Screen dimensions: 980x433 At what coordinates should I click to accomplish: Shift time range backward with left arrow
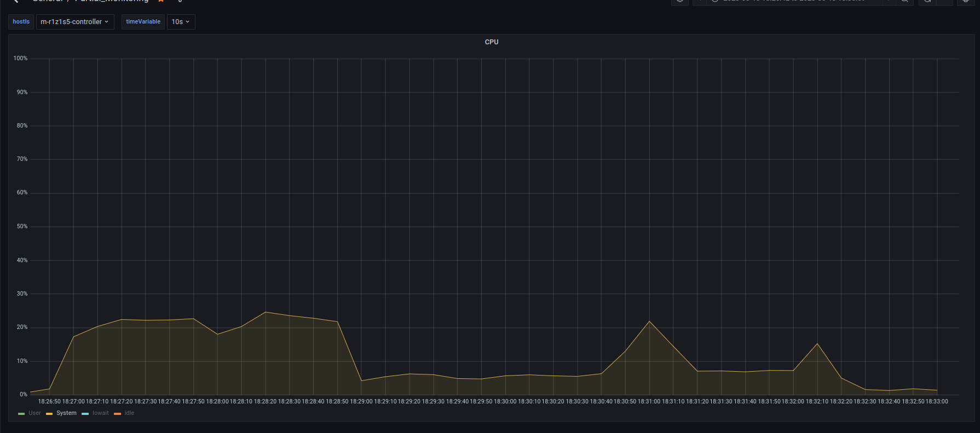(x=699, y=2)
